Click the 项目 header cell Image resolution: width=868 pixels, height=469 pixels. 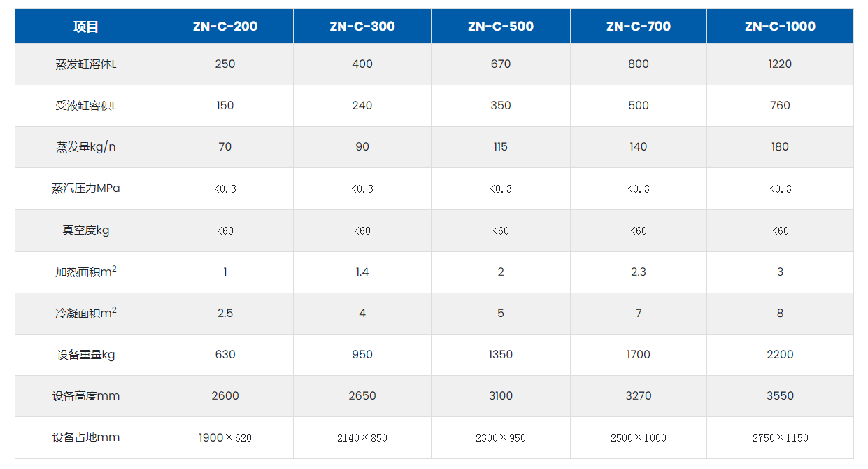(86, 27)
